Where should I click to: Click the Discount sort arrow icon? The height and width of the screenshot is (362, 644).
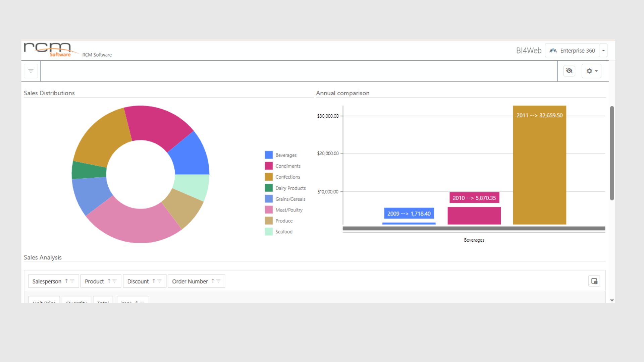tap(154, 281)
